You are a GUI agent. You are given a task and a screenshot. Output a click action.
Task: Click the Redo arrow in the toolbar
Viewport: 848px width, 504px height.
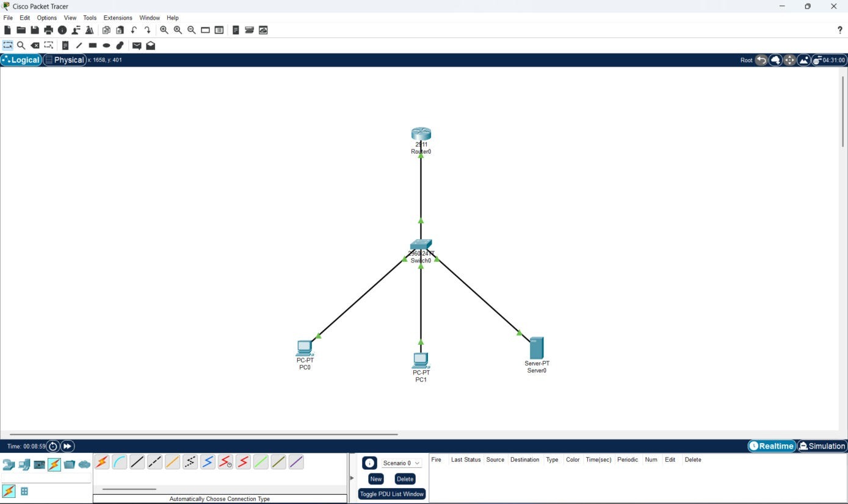coord(147,30)
